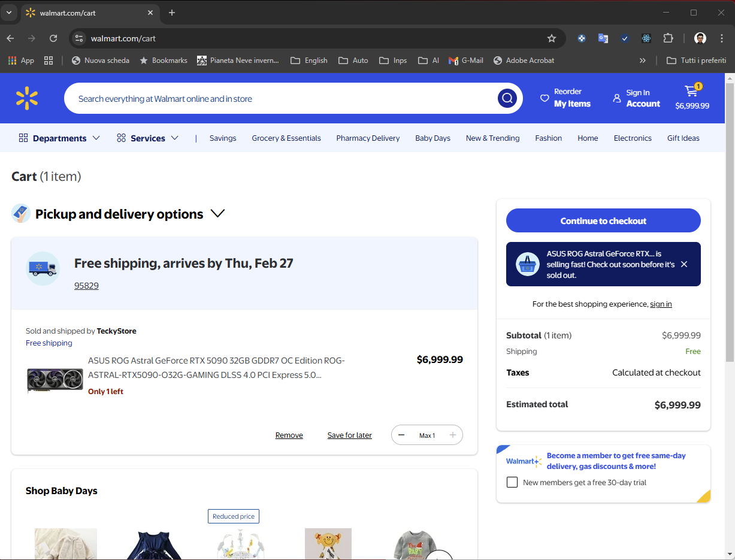Open the Home nav link
Screen dimensions: 735x560
pyautogui.click(x=588, y=138)
